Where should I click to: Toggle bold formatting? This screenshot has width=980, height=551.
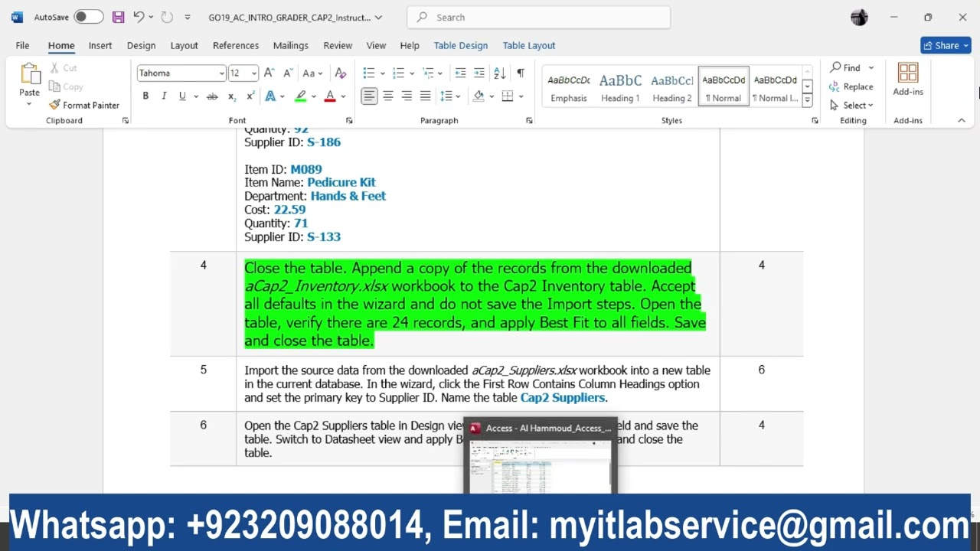[145, 96]
